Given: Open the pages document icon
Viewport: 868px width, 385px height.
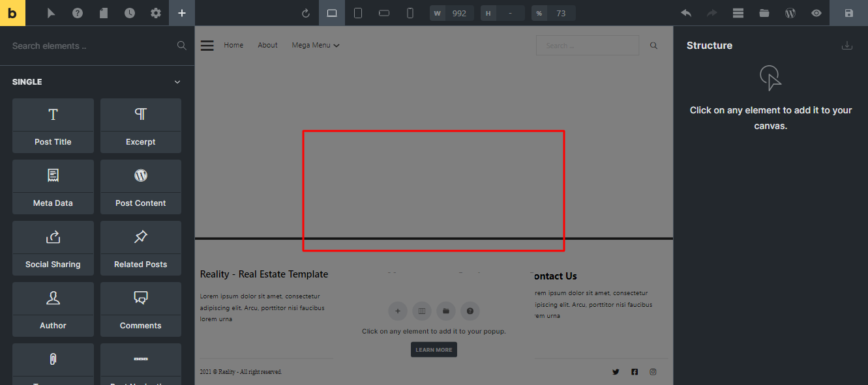Looking at the screenshot, I should (x=104, y=13).
